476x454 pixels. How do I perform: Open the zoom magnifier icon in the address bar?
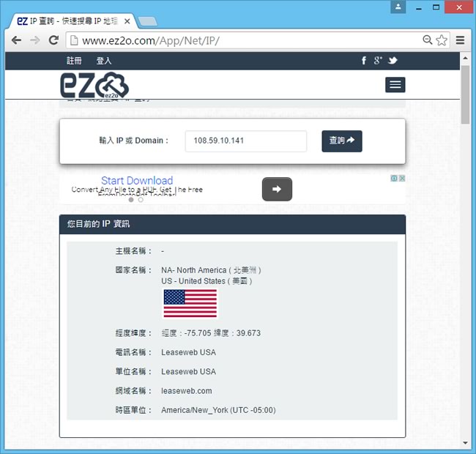coord(428,40)
